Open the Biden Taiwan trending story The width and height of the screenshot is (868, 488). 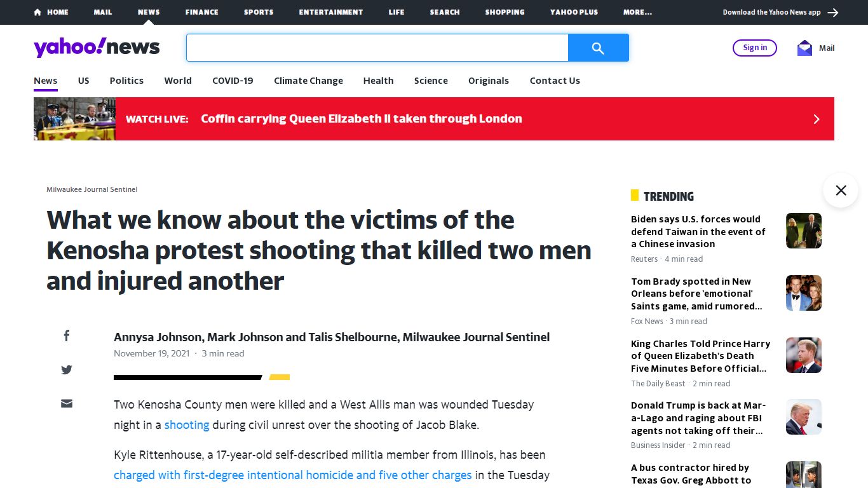698,231
